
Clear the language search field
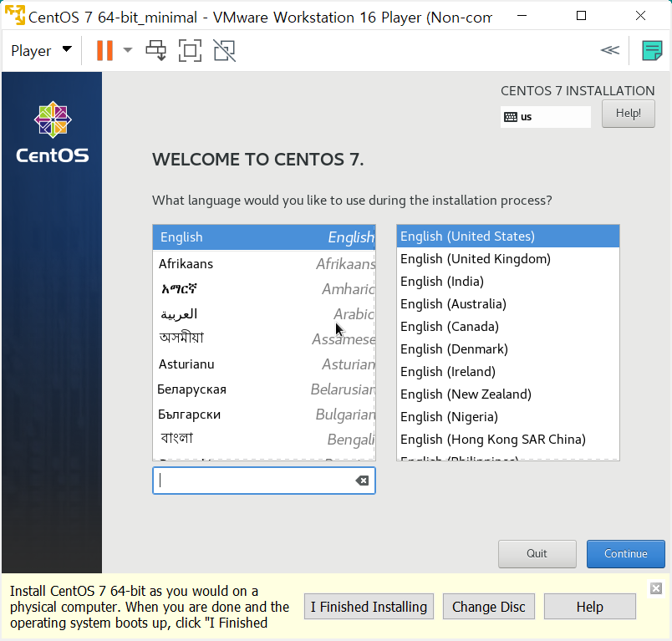(362, 481)
